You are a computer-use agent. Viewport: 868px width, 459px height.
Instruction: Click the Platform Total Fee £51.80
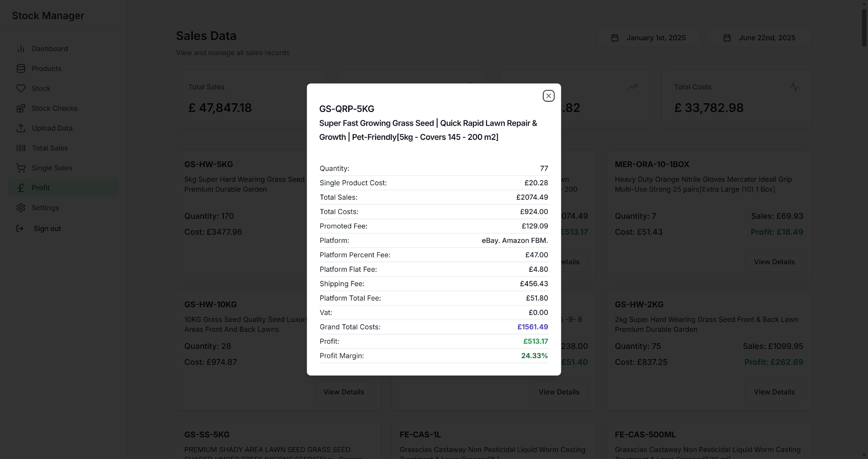537,298
